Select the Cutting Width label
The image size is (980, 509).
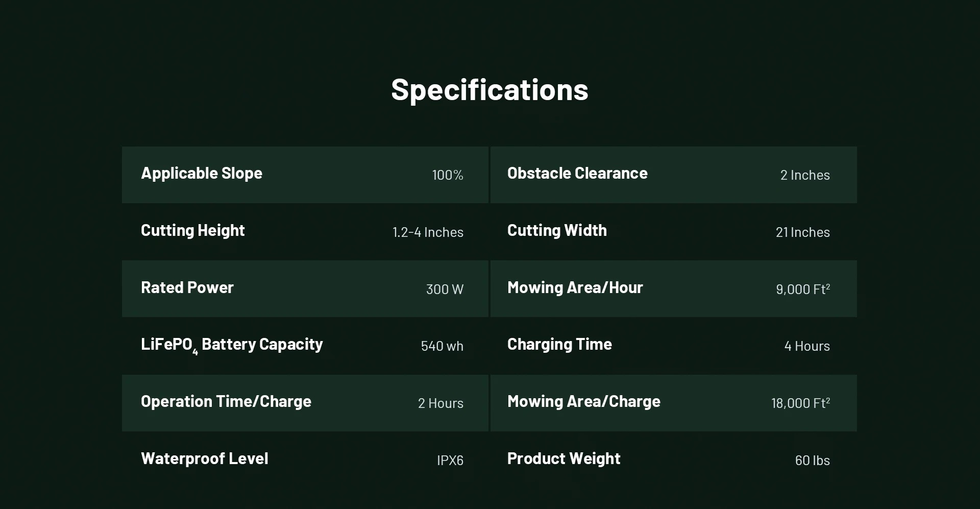(557, 231)
